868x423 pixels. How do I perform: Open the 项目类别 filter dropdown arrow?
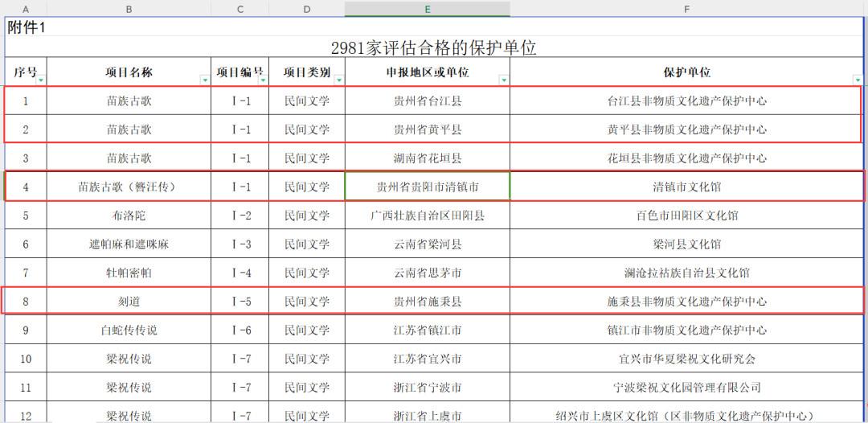point(338,80)
